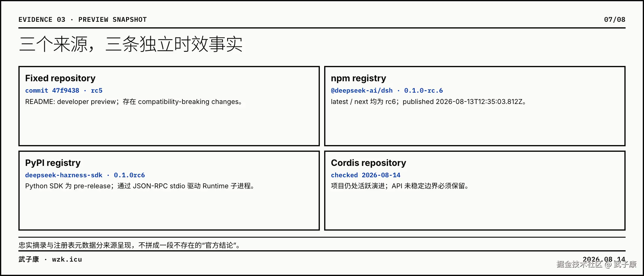Click the author text '武子康 · wzk.icu'
The image size is (644, 276).
tap(50, 259)
